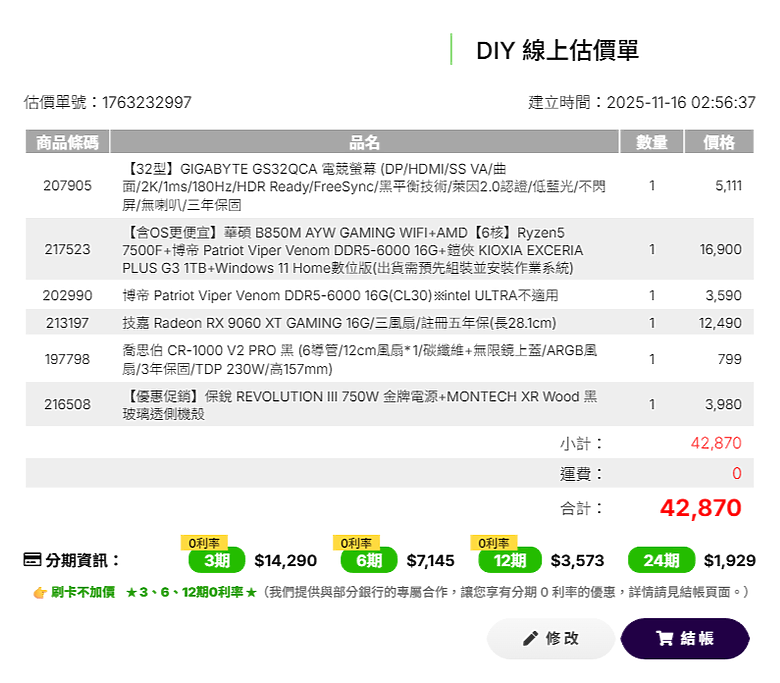This screenshot has width=780, height=683.
Task: Click price 3,980
Action: pyautogui.click(x=723, y=404)
